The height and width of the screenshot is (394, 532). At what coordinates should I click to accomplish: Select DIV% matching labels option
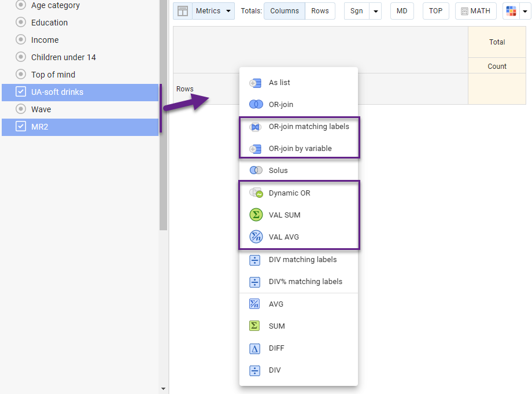305,282
